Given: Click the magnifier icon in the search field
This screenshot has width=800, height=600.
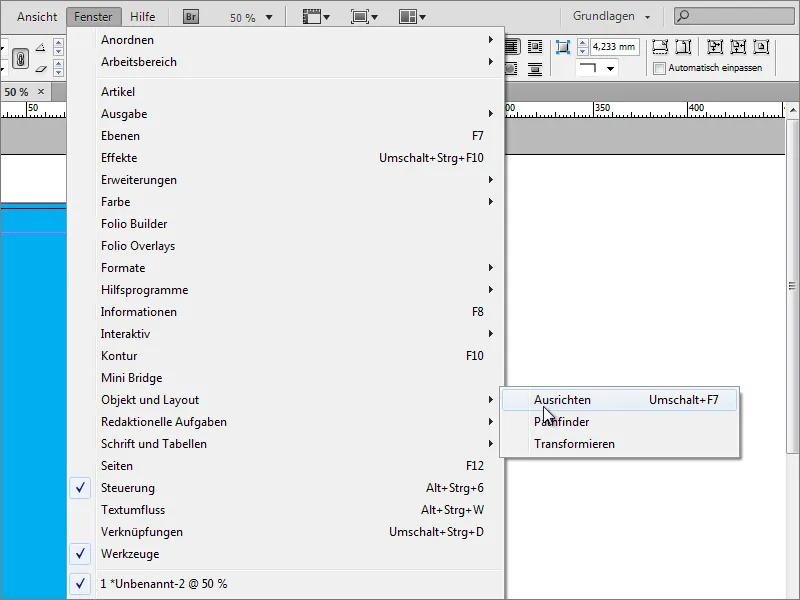Looking at the screenshot, I should pyautogui.click(x=683, y=16).
